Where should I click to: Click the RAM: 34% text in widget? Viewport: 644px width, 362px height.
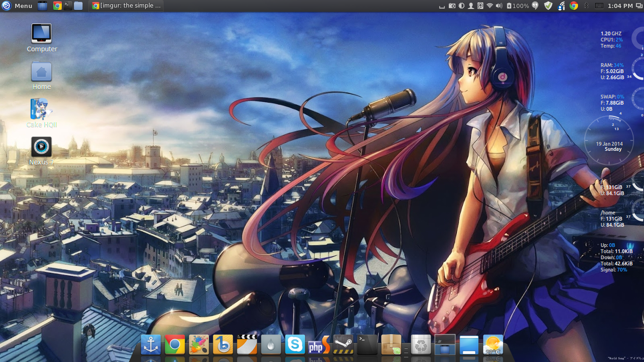[x=612, y=65]
